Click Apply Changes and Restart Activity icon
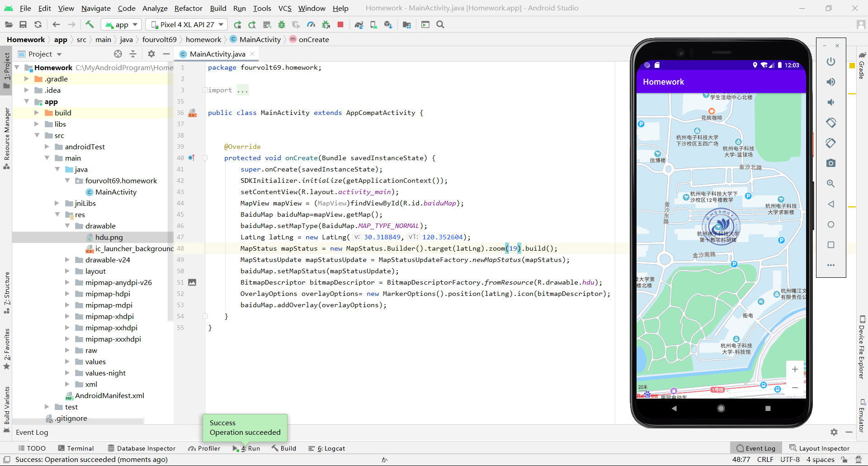Screen dimensions: 868x466 coord(237,24)
